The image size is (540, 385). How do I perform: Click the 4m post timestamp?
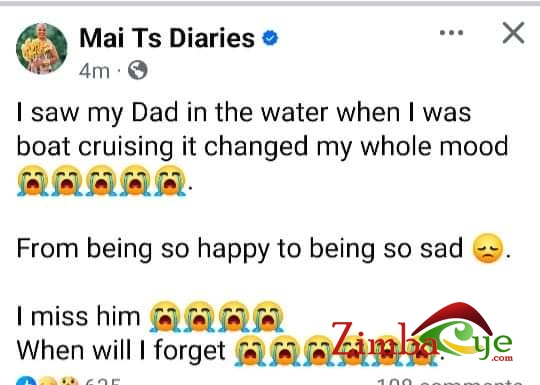[94, 71]
